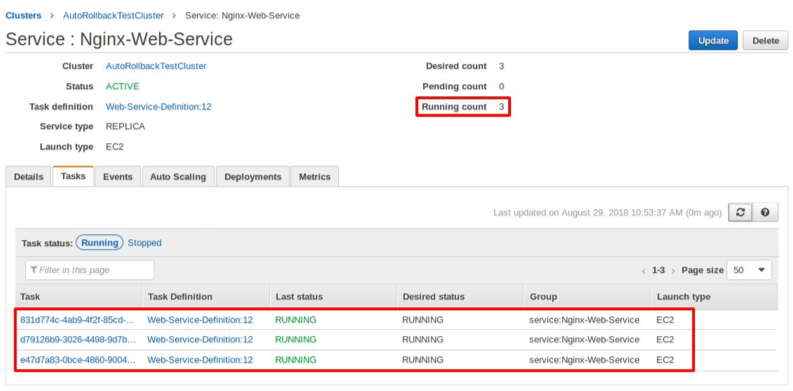793x391 pixels.
Task: Click EC2 launch type in d79126b9 row
Action: [665, 339]
